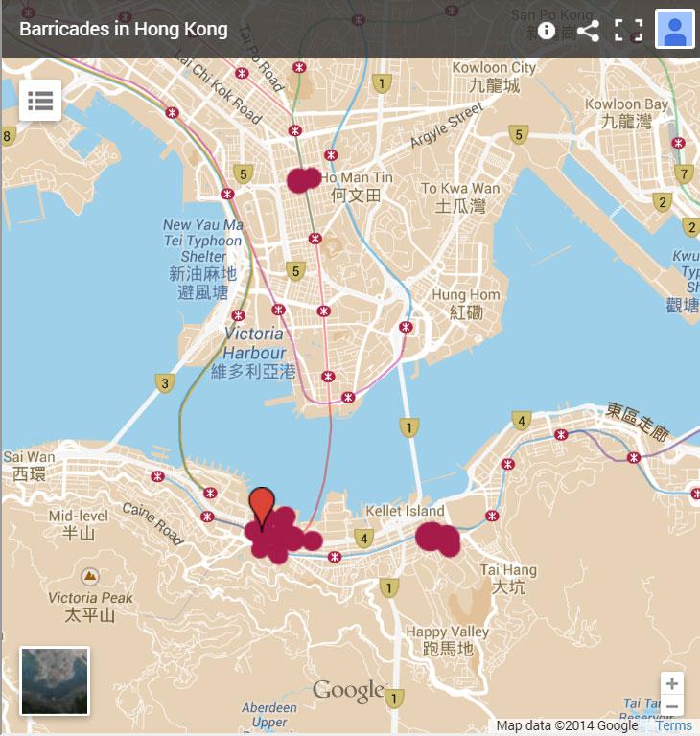Click the route 1 shield on the cross-harbour tunnel
Viewport: 700px width, 736px height.
[x=408, y=427]
